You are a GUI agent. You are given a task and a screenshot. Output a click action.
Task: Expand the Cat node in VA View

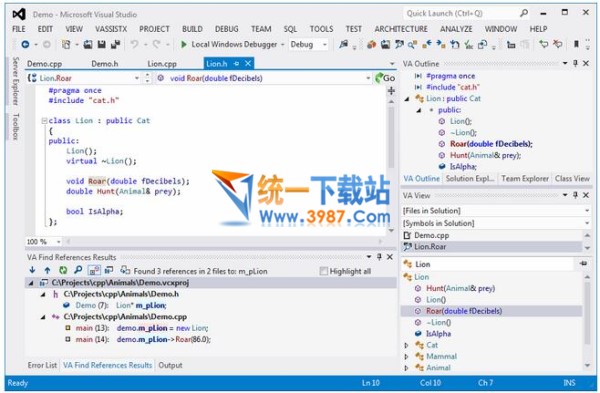pos(406,345)
